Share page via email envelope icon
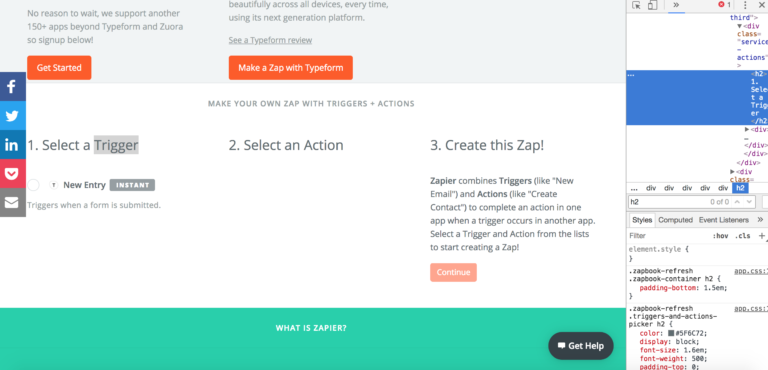 pyautogui.click(x=13, y=202)
